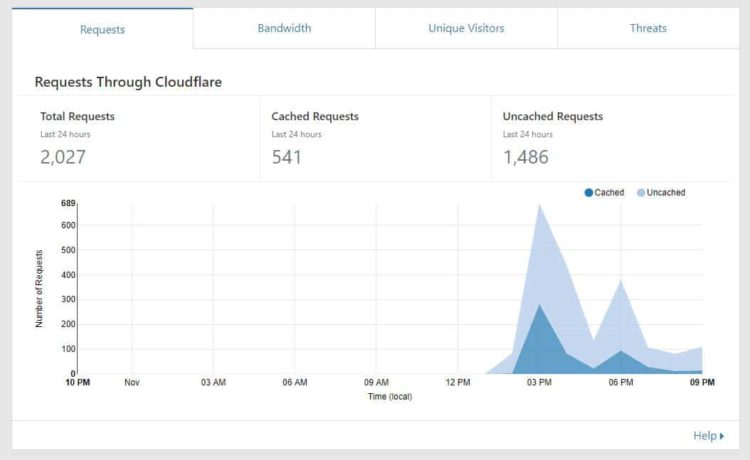Toggle the Cached legend dot

pyautogui.click(x=589, y=193)
